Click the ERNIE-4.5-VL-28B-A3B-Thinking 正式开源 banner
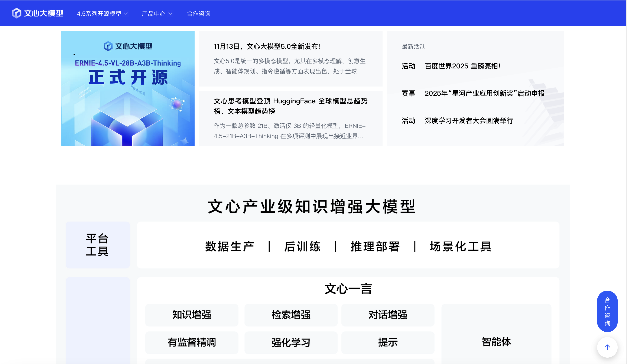Image resolution: width=627 pixels, height=364 pixels. pos(128,88)
